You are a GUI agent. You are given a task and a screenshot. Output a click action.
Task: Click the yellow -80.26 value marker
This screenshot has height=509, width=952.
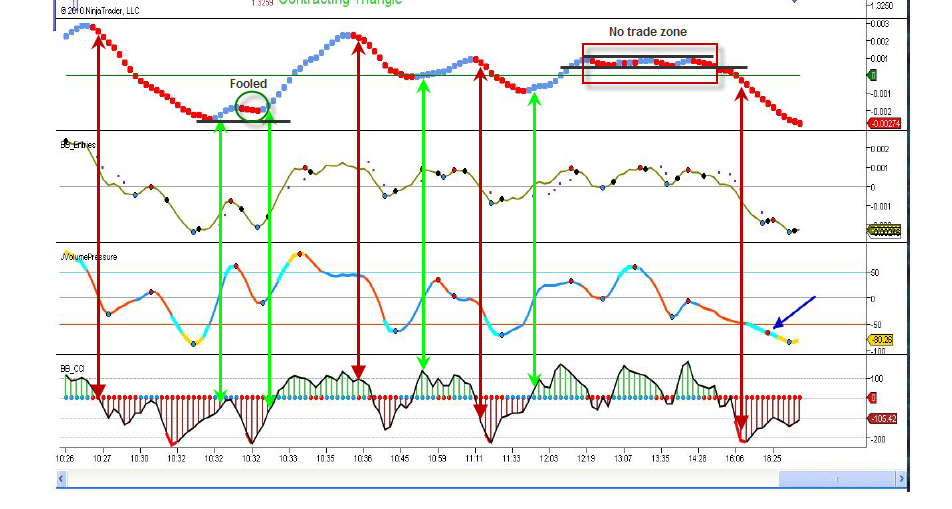(x=881, y=340)
